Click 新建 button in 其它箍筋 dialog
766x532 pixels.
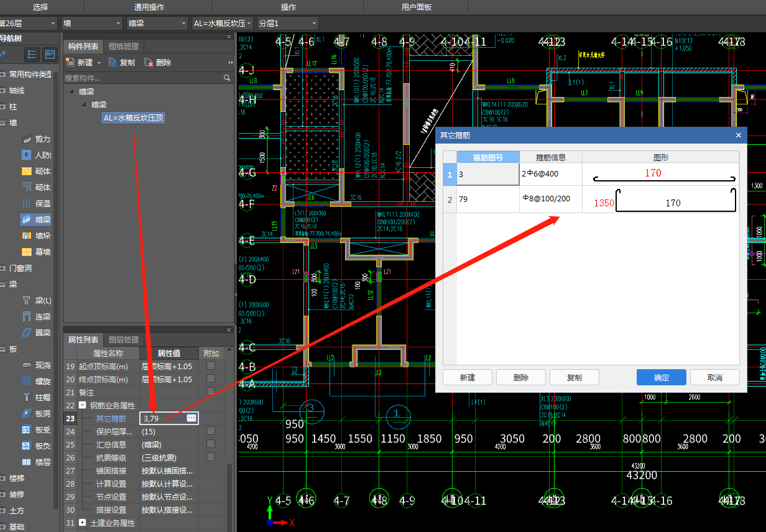click(x=468, y=377)
